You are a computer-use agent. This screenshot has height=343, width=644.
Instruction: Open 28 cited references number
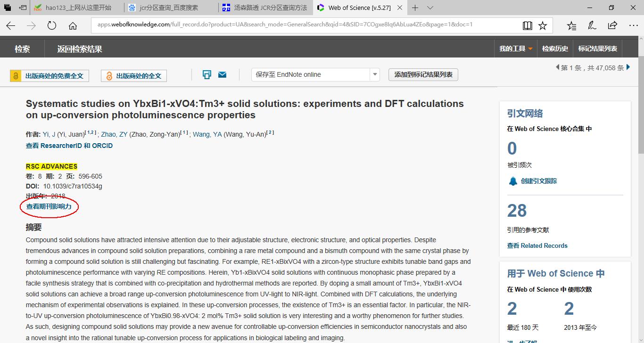[517, 211]
